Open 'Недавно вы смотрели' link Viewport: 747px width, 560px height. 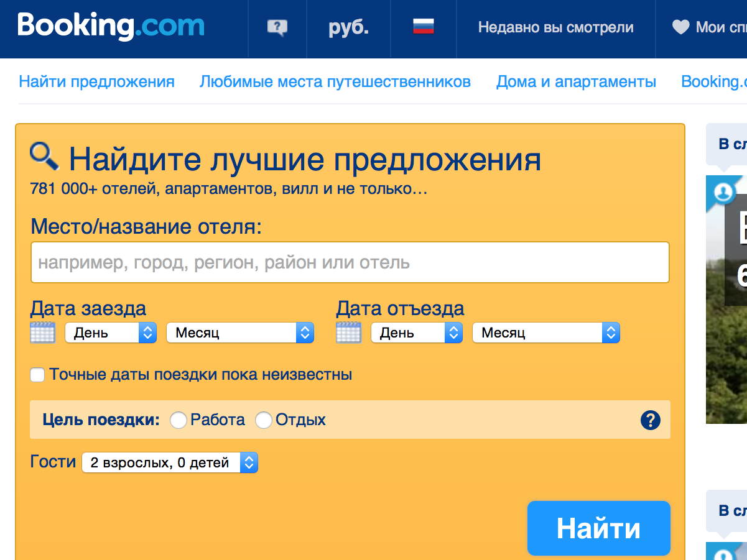pos(555,27)
